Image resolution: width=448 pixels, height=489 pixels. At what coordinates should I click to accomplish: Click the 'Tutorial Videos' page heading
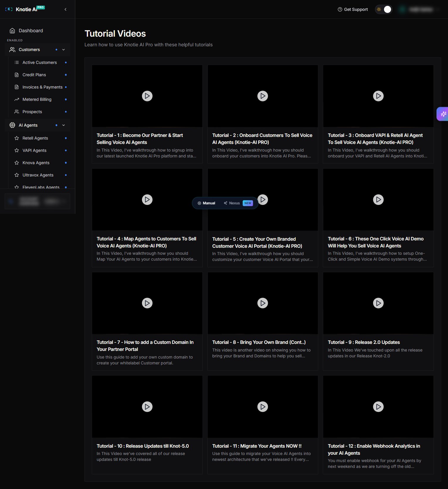pos(115,34)
